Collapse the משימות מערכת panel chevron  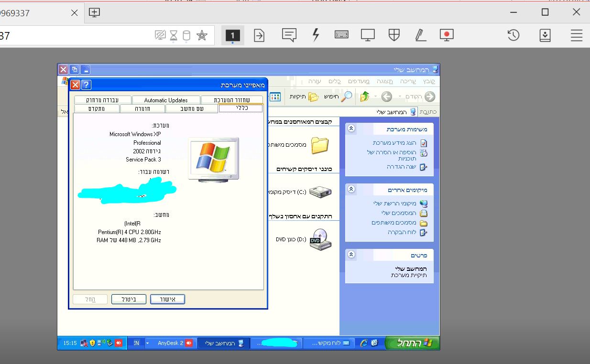tap(351, 128)
